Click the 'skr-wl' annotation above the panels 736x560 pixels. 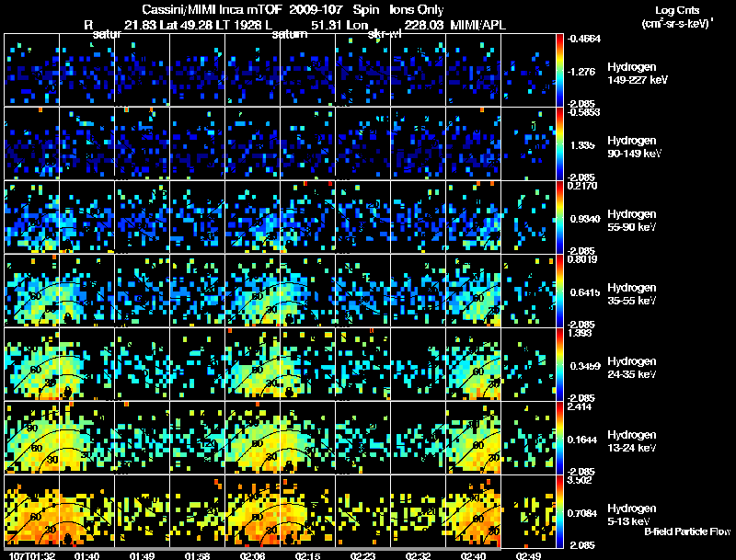(384, 35)
